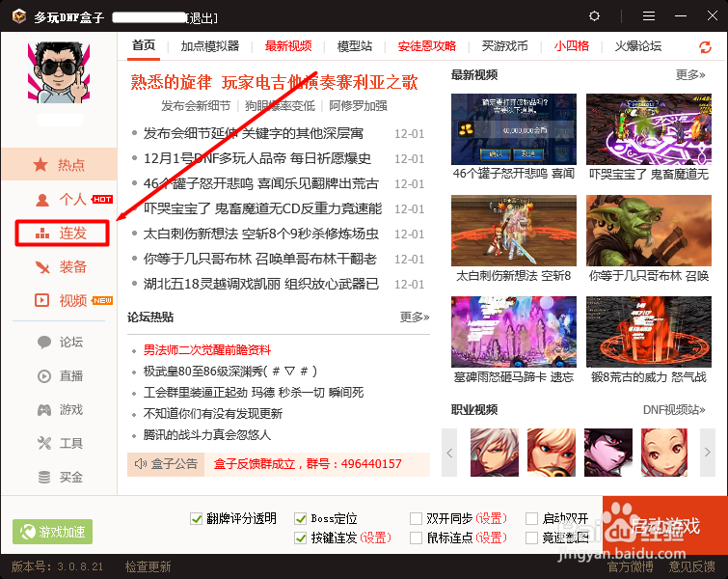Click 检查更新 in status bar
Viewport: 728px width, 579px height.
148,566
